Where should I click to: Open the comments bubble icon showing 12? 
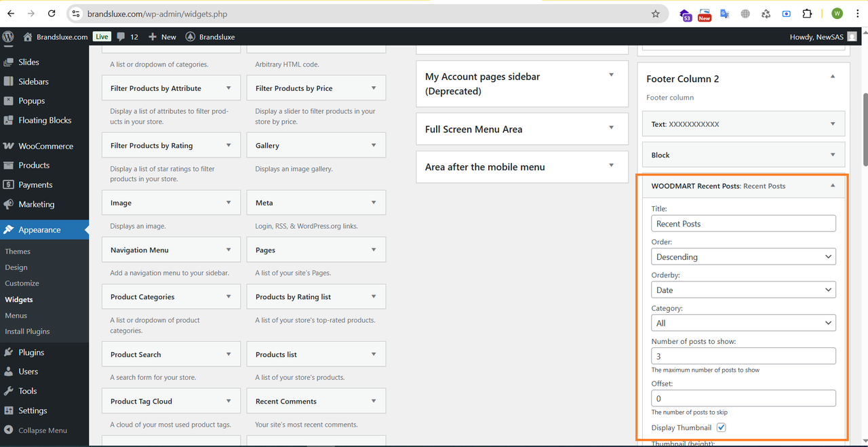[121, 37]
